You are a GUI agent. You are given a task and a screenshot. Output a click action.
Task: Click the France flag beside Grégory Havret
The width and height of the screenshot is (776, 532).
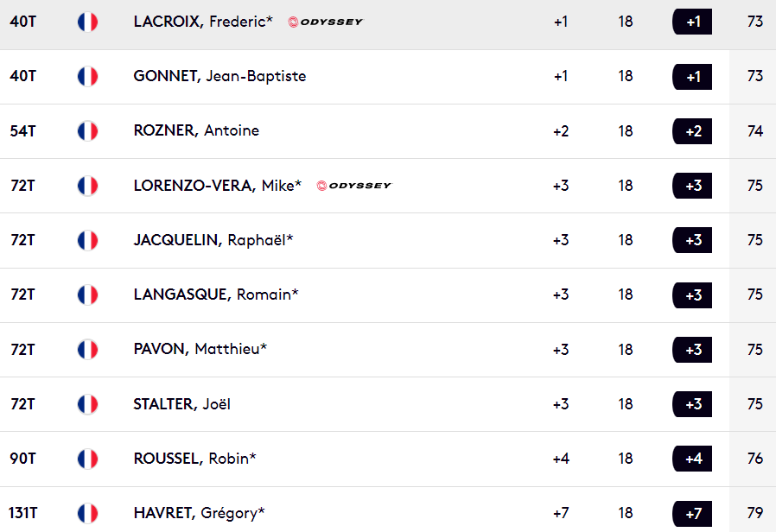tap(87, 513)
